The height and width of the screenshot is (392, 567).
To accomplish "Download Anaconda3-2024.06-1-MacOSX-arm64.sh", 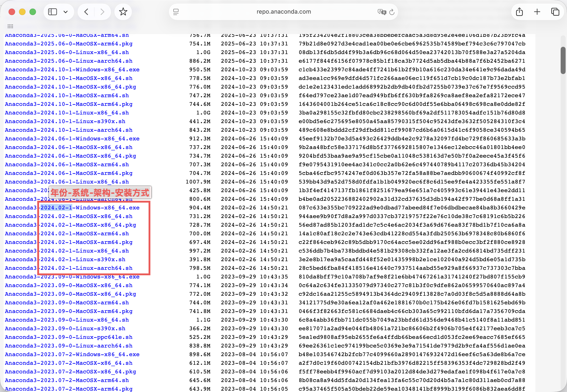I will click(x=67, y=165).
